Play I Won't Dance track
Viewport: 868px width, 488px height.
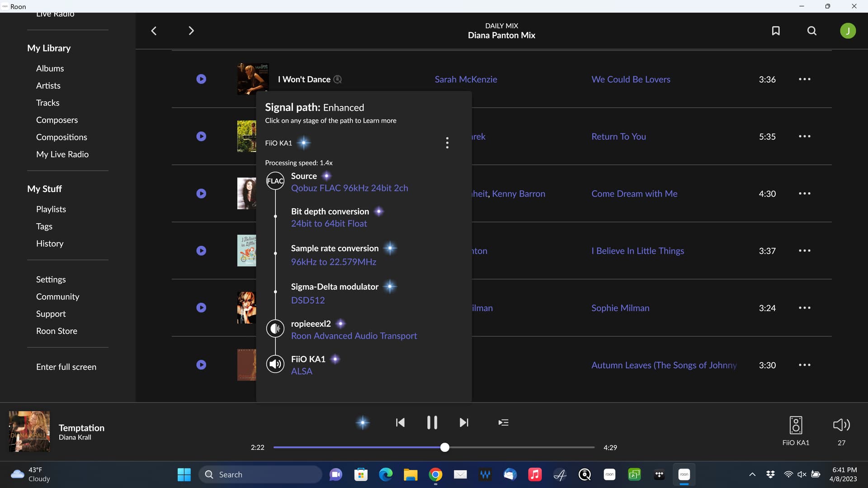pyautogui.click(x=201, y=79)
